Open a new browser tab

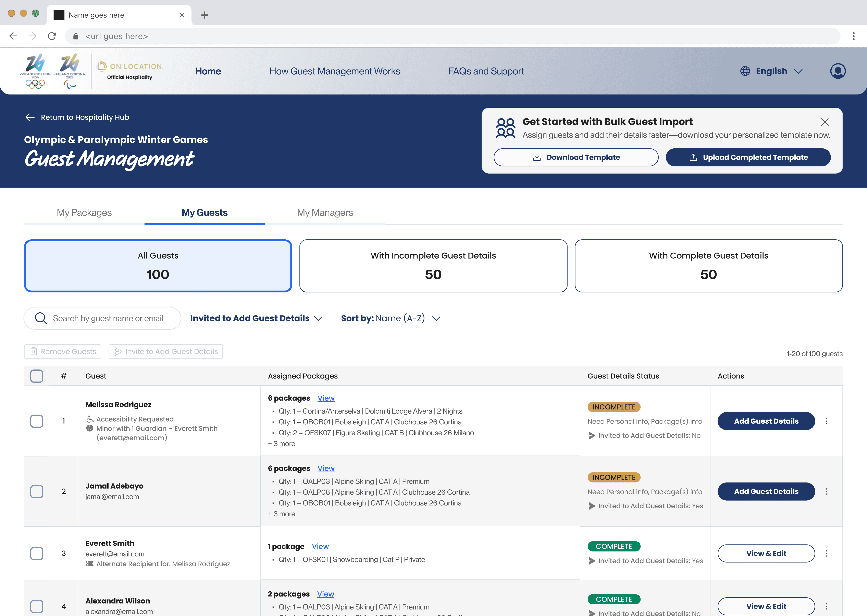205,15
